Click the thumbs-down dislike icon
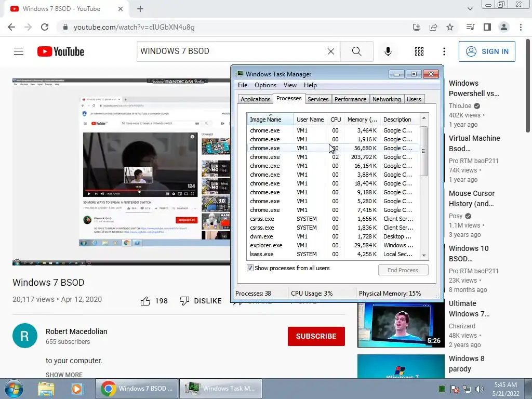This screenshot has width=532, height=399. click(184, 301)
